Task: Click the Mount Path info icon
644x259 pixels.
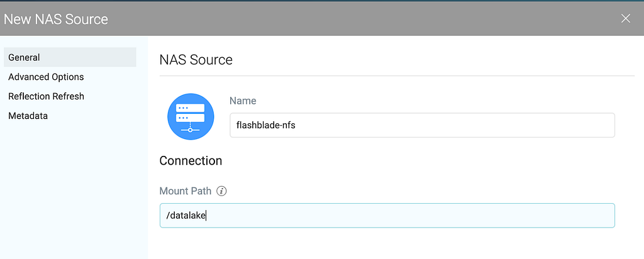Action: [221, 191]
